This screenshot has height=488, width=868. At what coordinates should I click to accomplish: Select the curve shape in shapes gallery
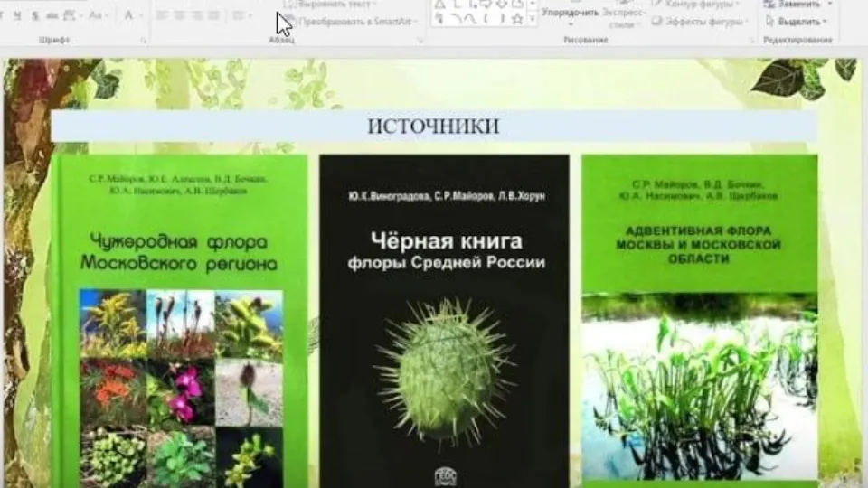470,19
